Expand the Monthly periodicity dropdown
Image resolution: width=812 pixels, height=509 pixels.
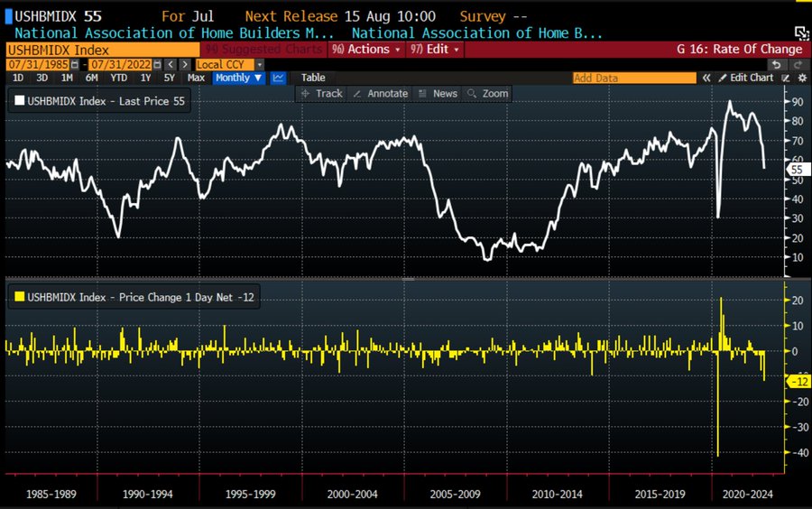click(239, 79)
